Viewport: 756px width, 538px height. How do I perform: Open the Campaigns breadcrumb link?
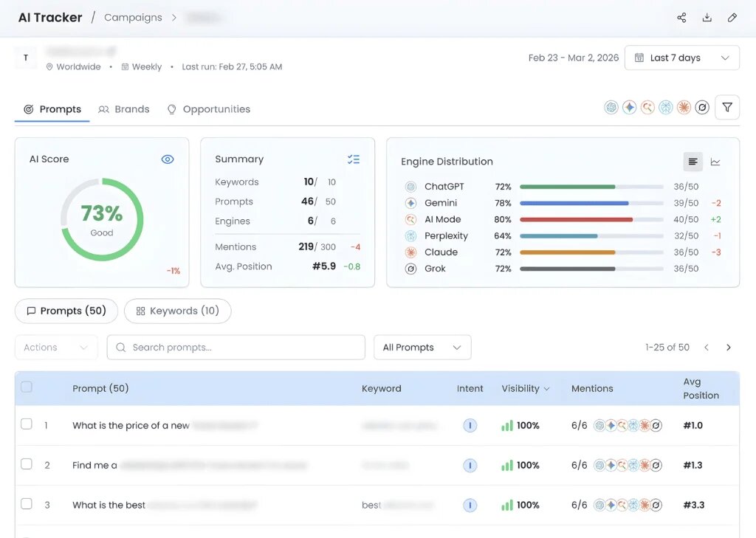tap(133, 18)
